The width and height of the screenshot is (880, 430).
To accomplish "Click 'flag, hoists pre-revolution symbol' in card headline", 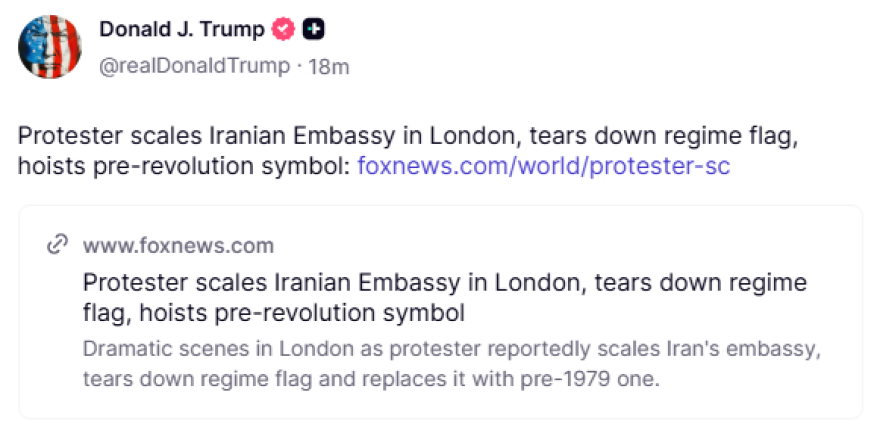I will coord(274,314).
